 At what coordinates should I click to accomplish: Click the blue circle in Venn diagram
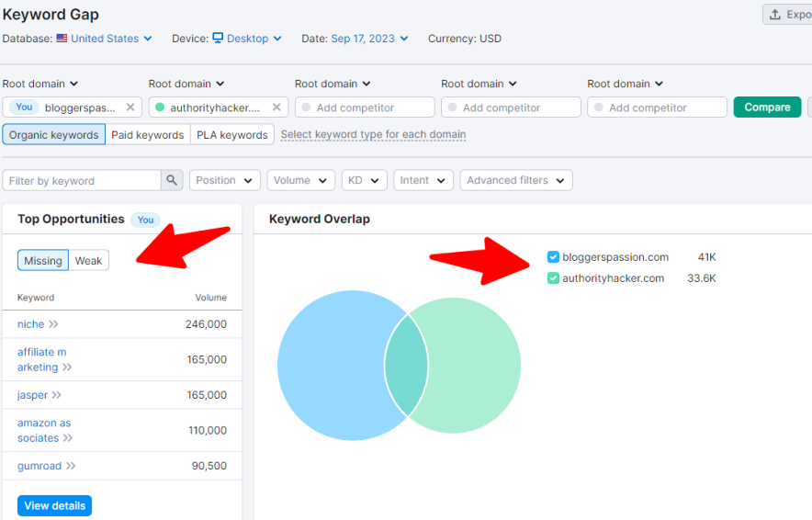pos(331,366)
